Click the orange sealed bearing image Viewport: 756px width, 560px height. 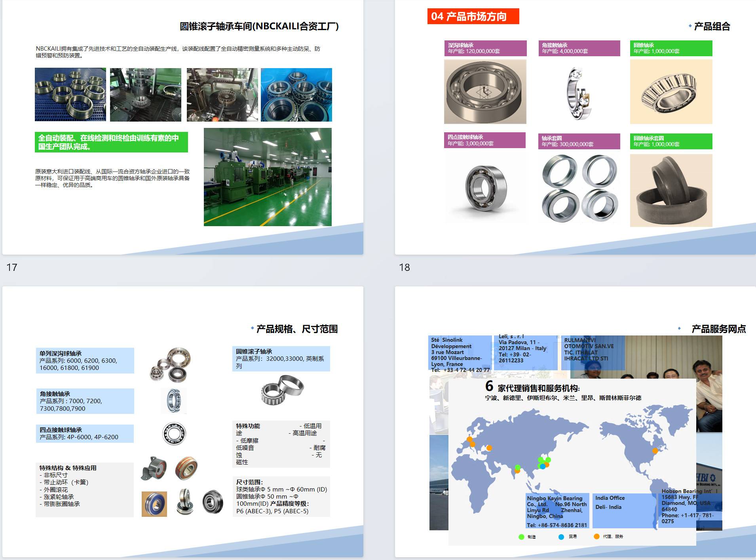186,468
